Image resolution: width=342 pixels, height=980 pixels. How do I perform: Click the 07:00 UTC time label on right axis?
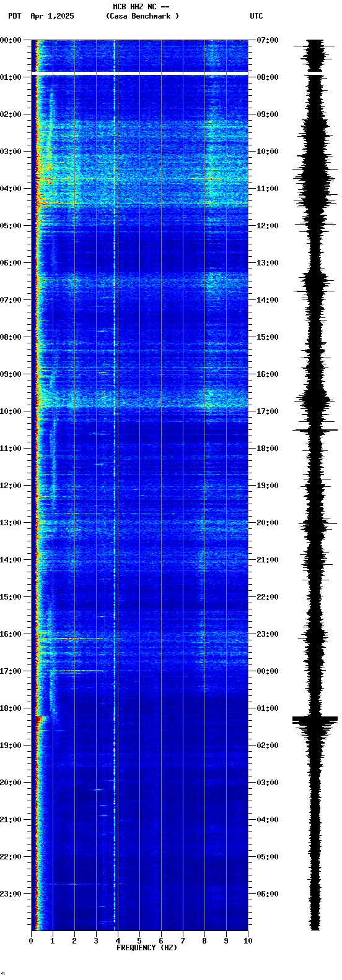[x=268, y=40]
